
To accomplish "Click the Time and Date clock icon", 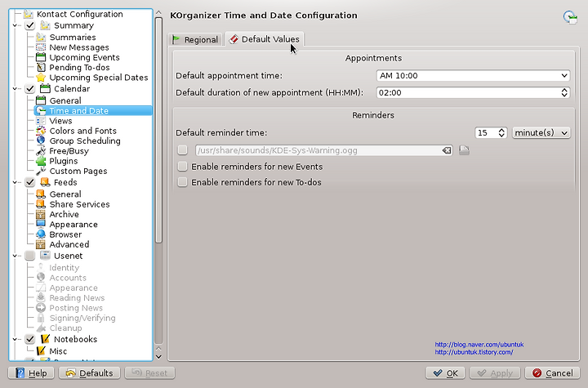I will click(x=41, y=111).
